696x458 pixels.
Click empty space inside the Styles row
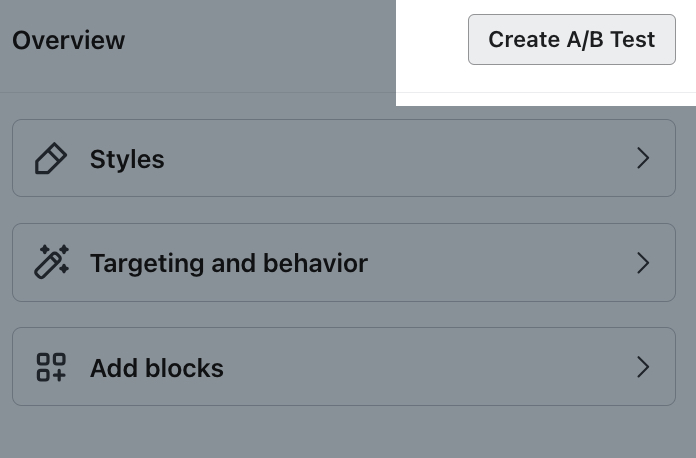[x=400, y=159]
